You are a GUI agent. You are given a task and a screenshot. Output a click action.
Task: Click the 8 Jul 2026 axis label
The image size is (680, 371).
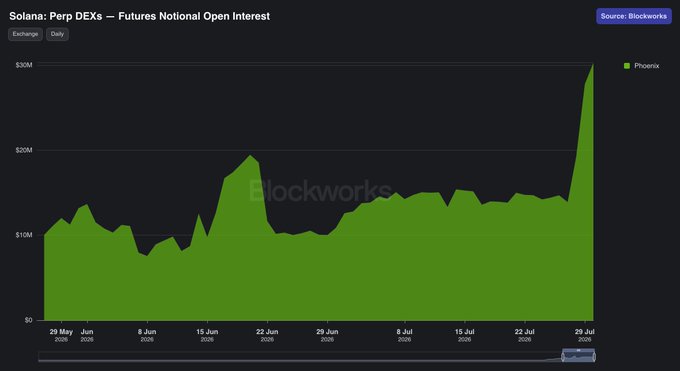(404, 335)
